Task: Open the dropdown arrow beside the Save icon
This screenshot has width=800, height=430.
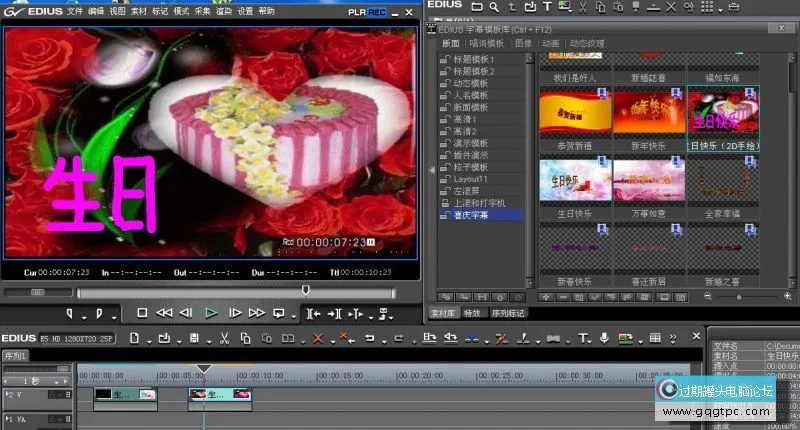Action: [x=209, y=342]
